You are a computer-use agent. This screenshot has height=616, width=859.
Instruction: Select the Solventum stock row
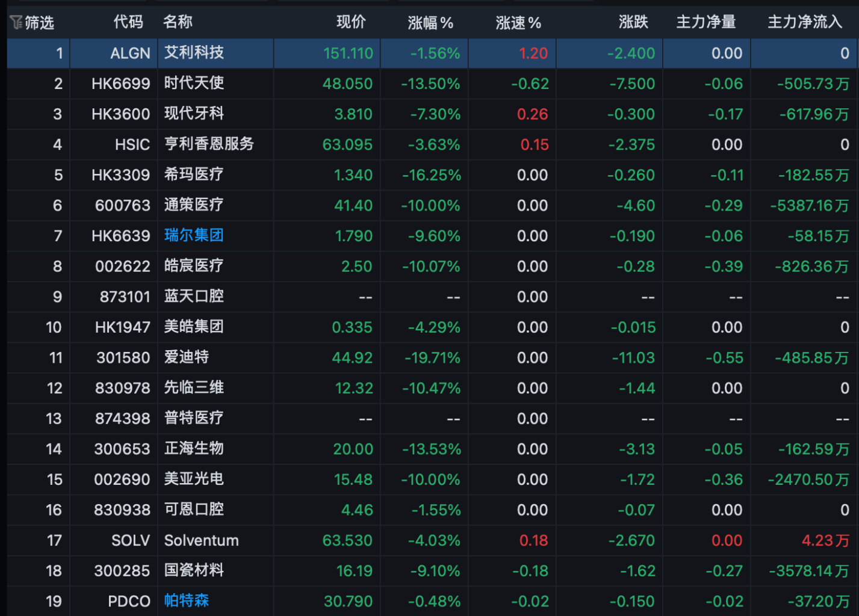pyautogui.click(x=433, y=540)
